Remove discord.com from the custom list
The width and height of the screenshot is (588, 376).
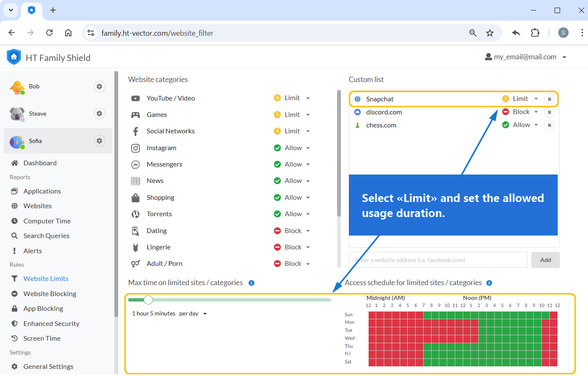click(x=549, y=112)
